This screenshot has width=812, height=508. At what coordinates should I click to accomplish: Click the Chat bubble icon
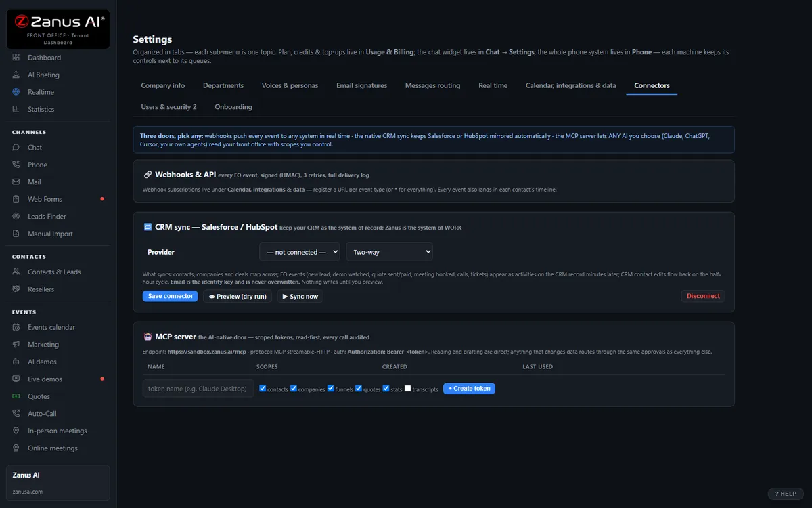point(16,147)
